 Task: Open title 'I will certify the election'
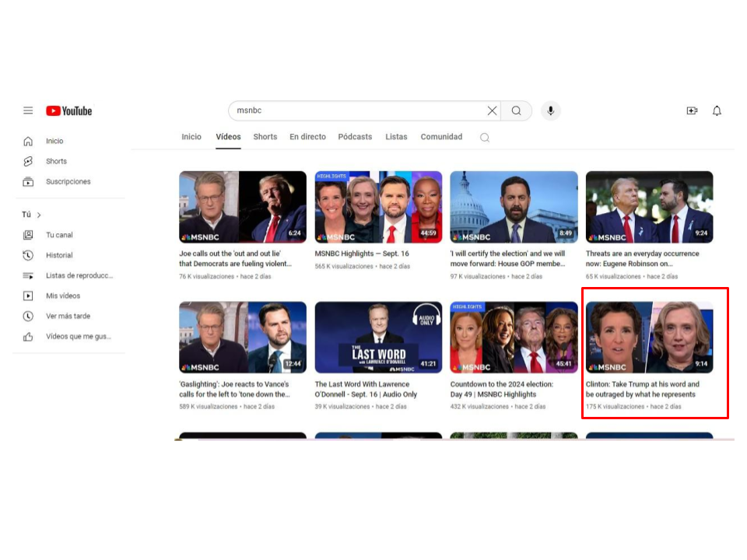[x=508, y=258]
